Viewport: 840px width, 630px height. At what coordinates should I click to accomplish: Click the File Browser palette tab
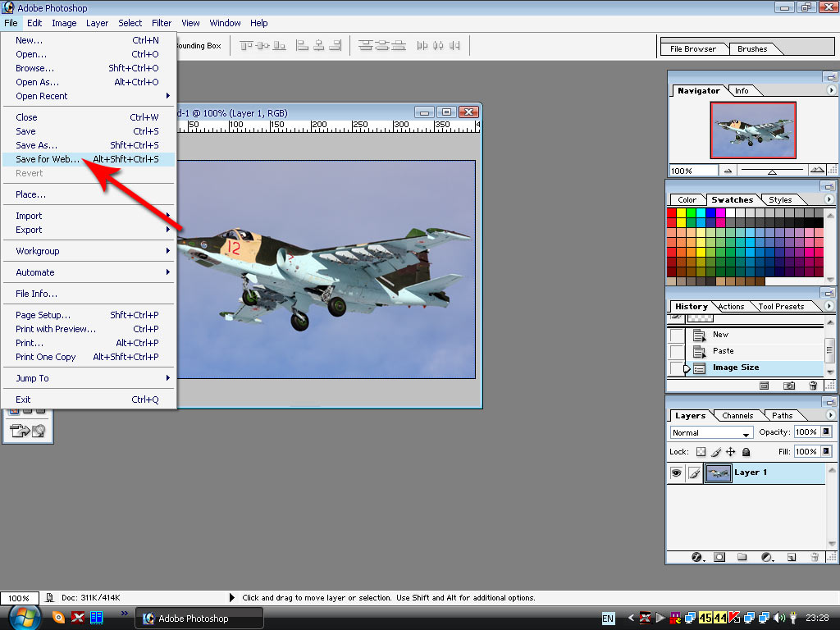[x=693, y=49]
